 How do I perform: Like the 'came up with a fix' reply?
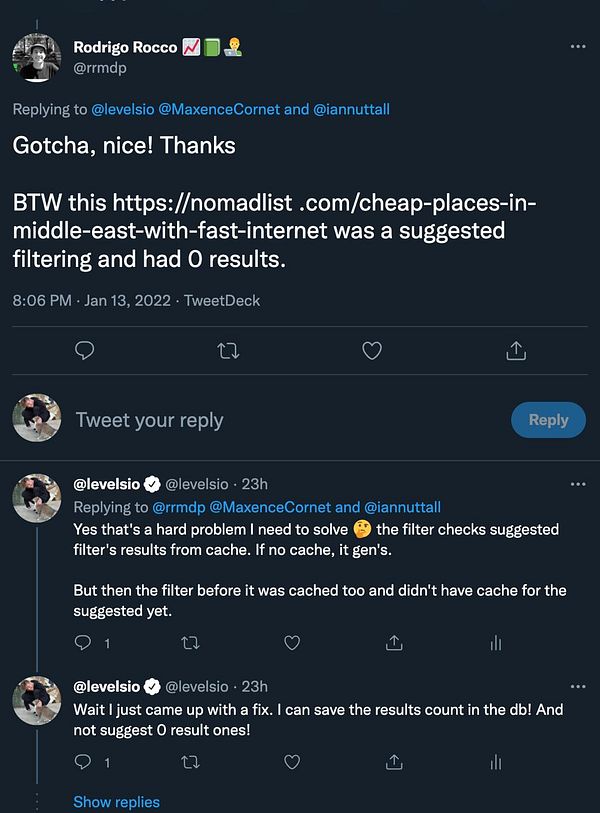(x=292, y=763)
